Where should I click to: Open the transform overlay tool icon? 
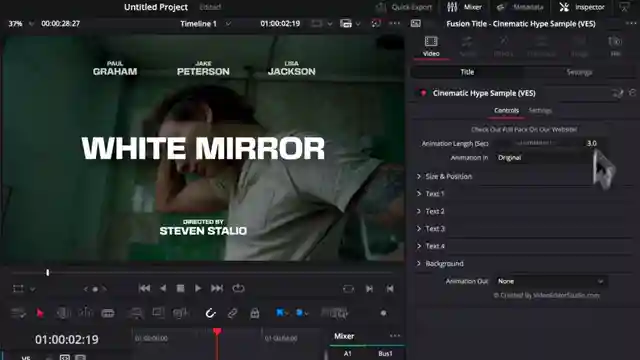[18, 289]
